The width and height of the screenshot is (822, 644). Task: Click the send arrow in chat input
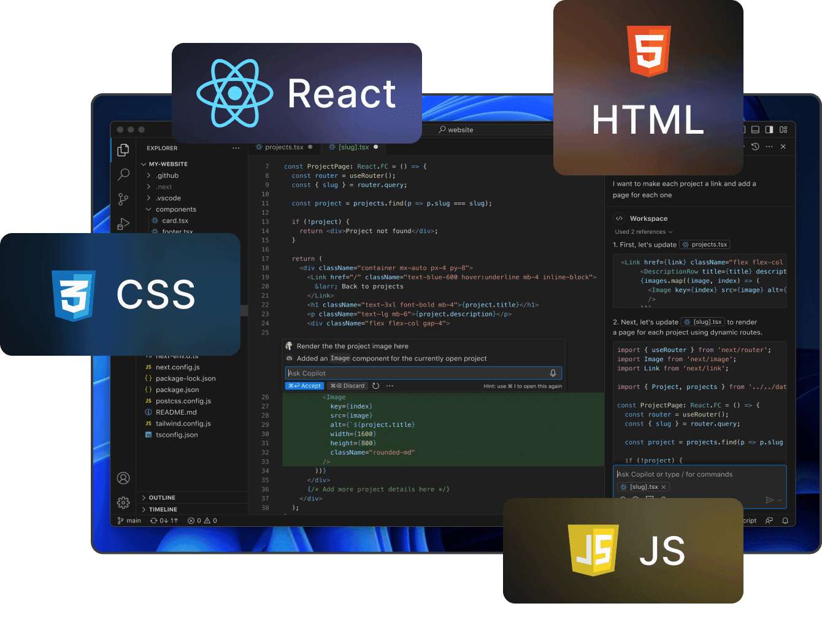click(x=769, y=500)
